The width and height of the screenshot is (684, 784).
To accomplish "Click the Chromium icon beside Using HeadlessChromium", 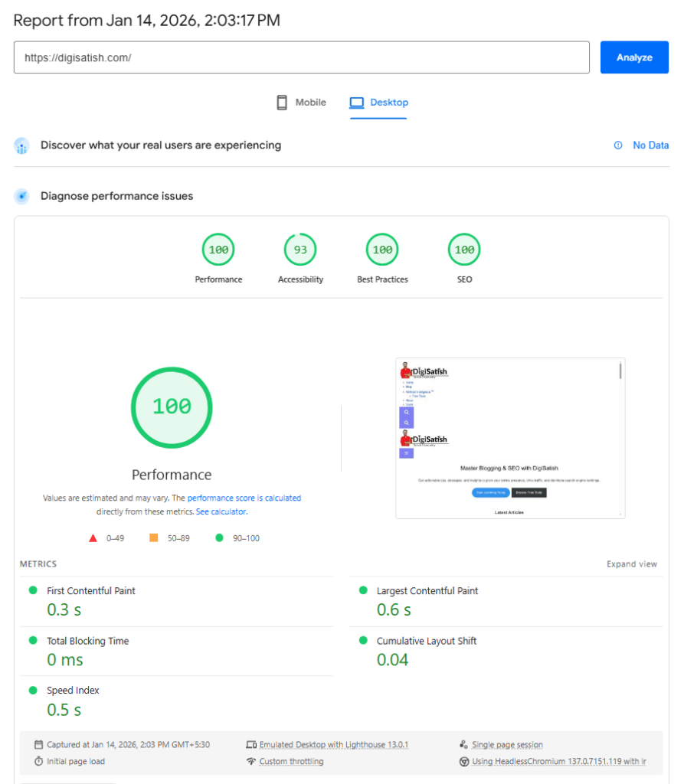I will (464, 762).
